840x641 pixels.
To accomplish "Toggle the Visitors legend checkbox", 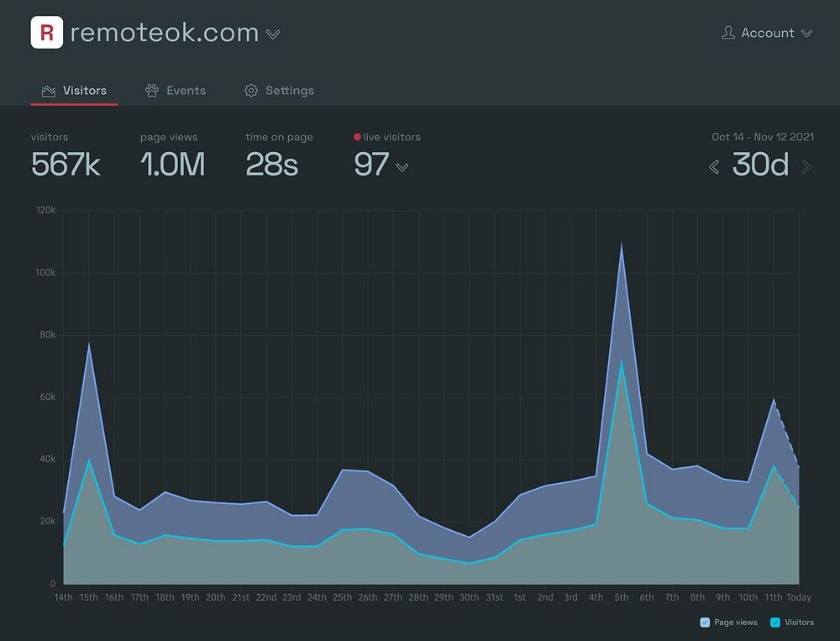I will (775, 623).
